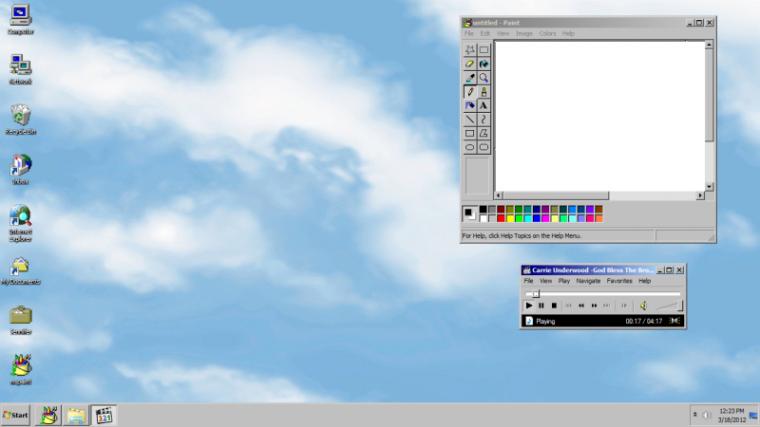Screen dimensions: 760x427
Task: Pause the playing Carrie Underwood track
Action: coord(541,306)
